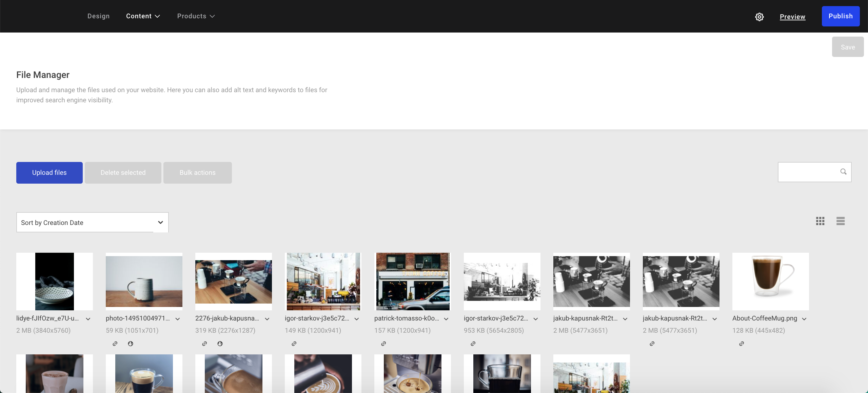868x393 pixels.
Task: Click the Bulk actions button
Action: [x=198, y=173]
